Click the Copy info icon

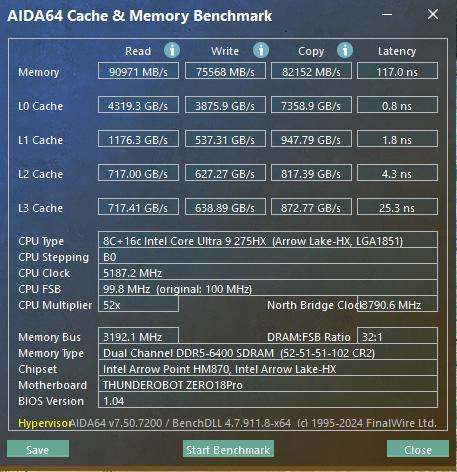[345, 51]
